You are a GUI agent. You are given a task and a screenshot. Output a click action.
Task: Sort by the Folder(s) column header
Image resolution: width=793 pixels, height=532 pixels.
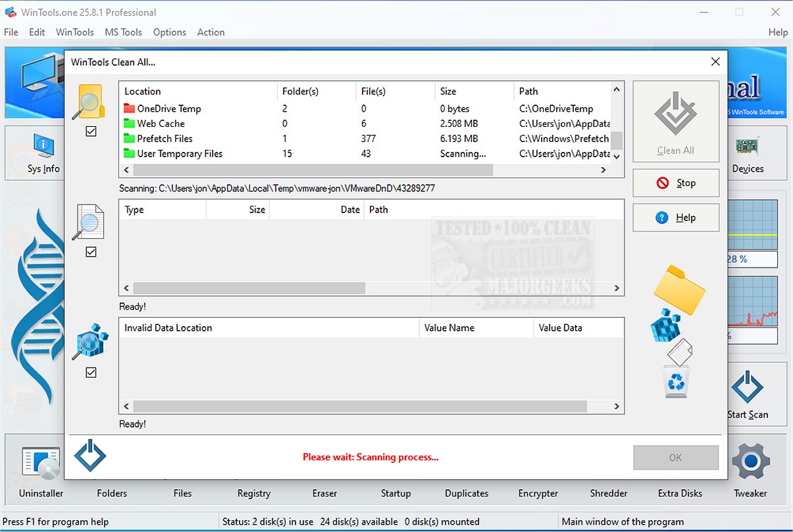[x=317, y=91]
